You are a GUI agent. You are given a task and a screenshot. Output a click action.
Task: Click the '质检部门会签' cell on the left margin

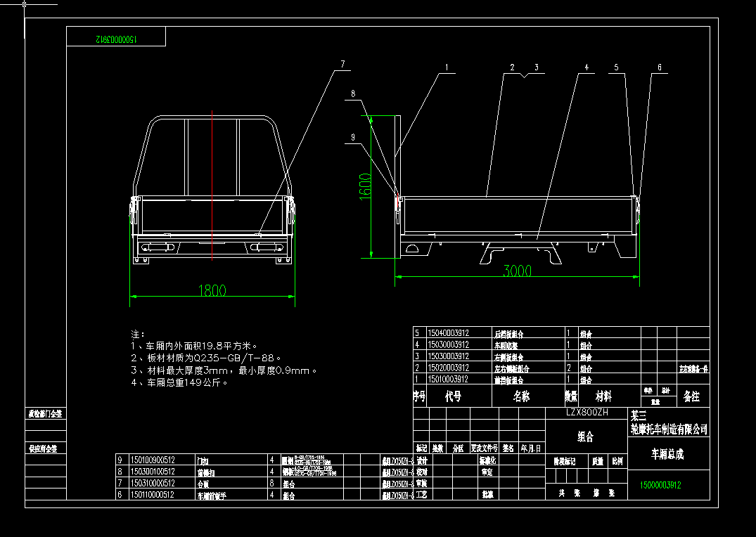45,413
